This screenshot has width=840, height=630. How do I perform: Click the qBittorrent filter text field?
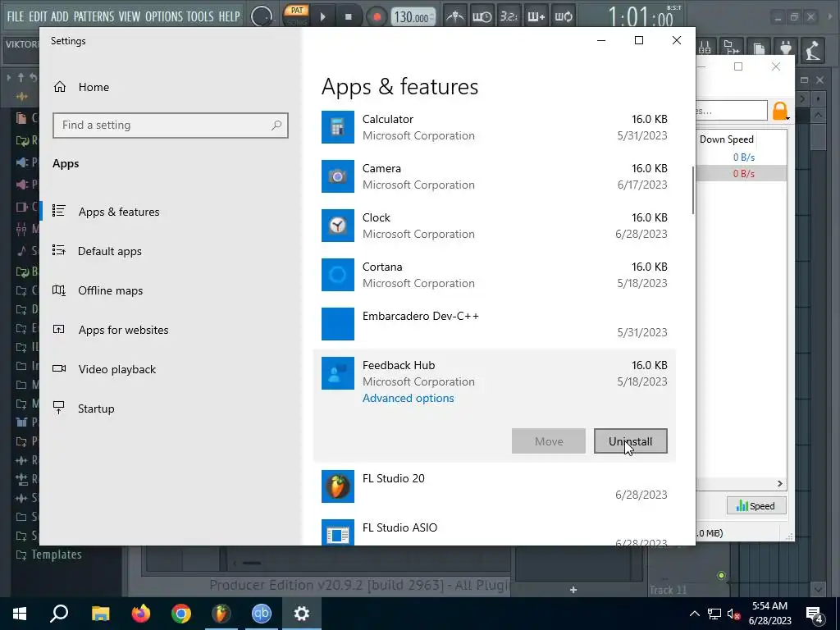click(731, 111)
